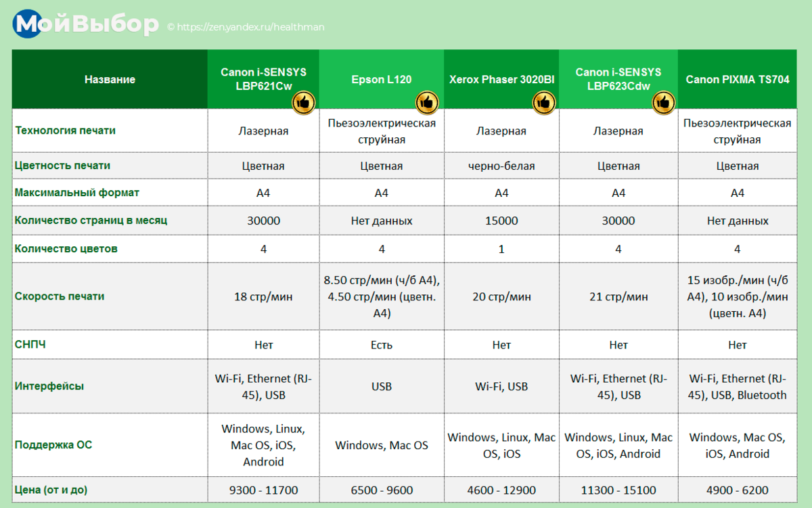The image size is (812, 508).
Task: Select the Название header cell
Action: click(110, 79)
